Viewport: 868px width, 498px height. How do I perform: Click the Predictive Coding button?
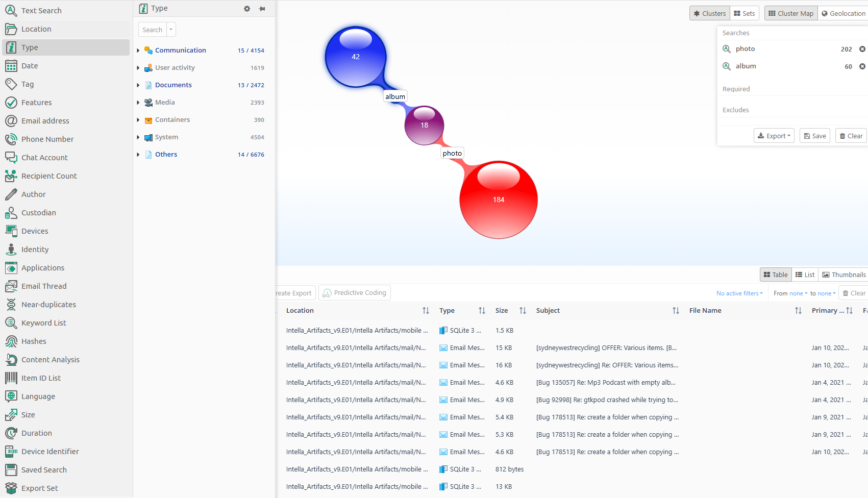pos(355,293)
